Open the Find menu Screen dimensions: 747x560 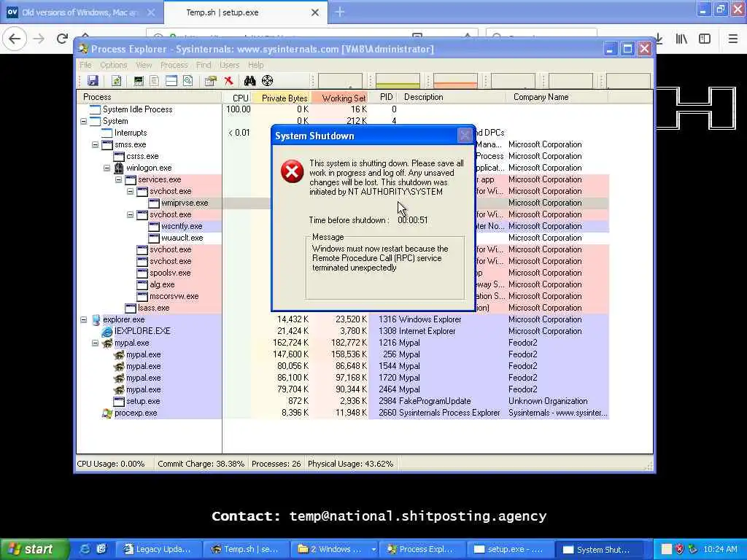(204, 65)
